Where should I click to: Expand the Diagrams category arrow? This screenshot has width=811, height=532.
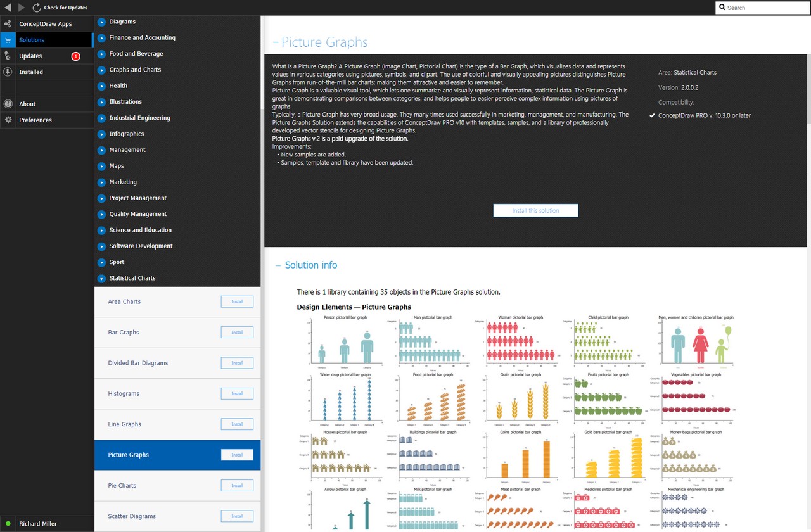101,22
